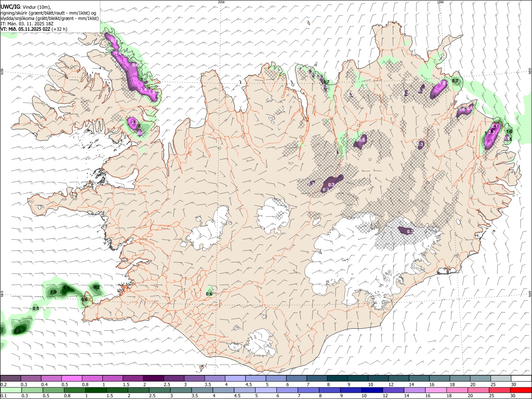
Task: Pick the bright red rain swatch at 30
Action: click(521, 390)
